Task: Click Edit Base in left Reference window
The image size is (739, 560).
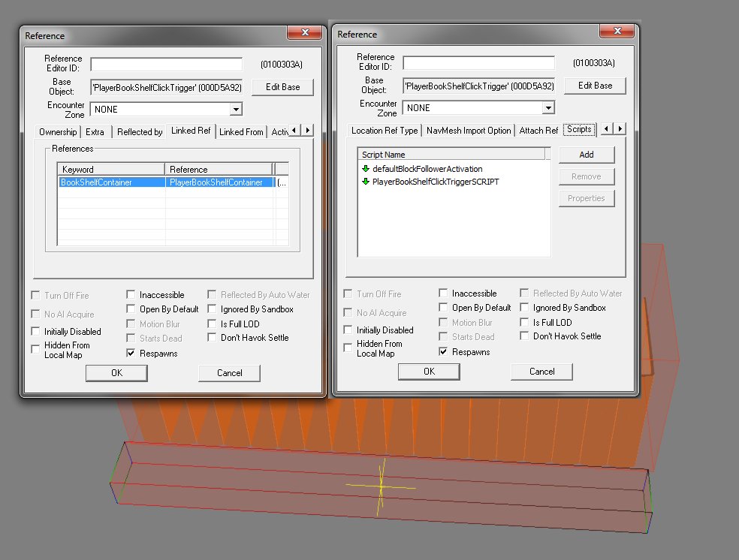Action: [283, 87]
